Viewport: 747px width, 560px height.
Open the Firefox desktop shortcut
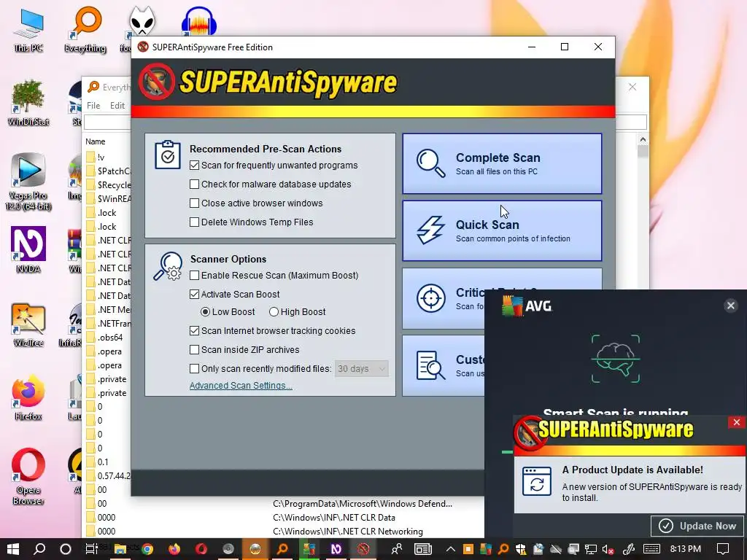click(28, 398)
